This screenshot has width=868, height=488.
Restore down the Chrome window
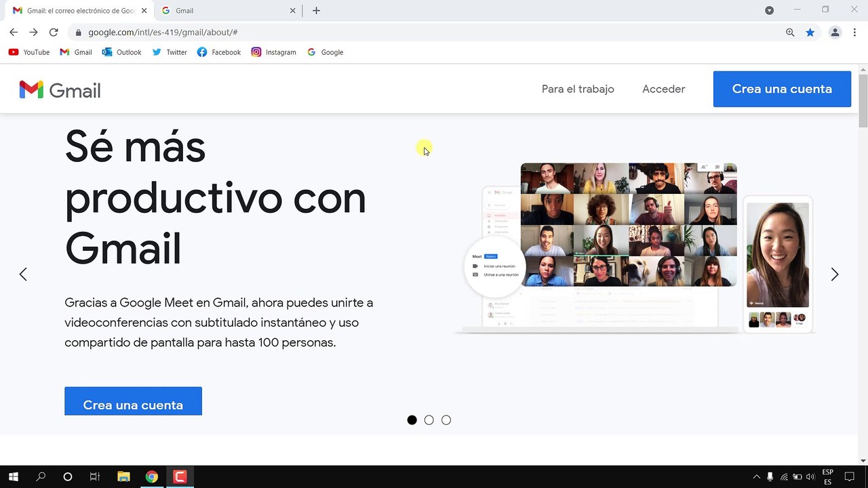pos(825,9)
